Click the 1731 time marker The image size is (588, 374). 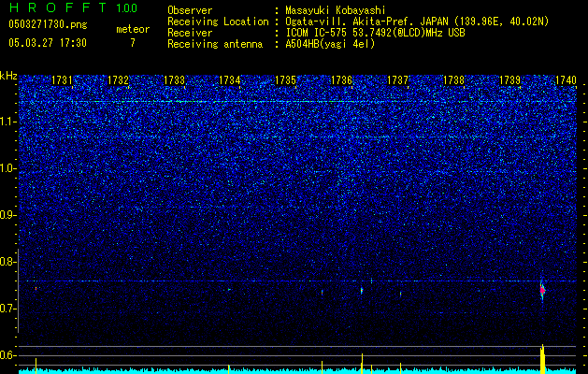[62, 80]
